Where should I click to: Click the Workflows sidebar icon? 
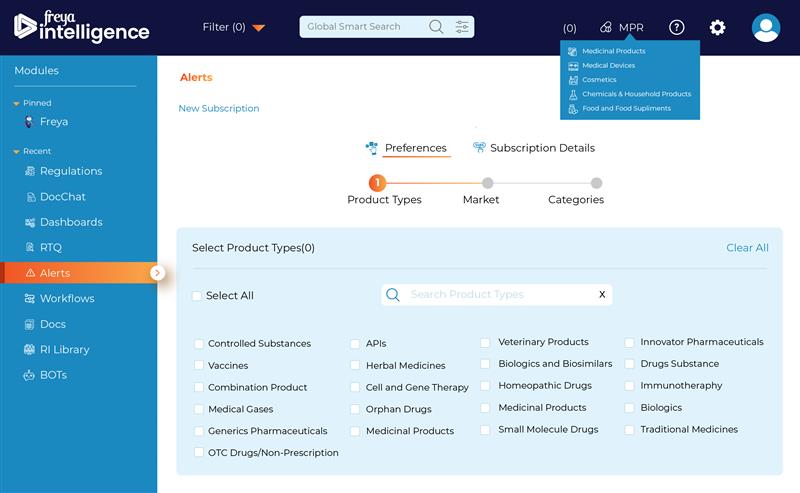[x=30, y=299]
